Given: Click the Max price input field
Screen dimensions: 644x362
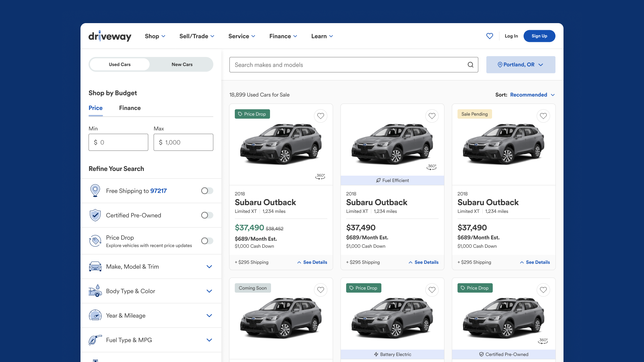Looking at the screenshot, I should (x=183, y=142).
